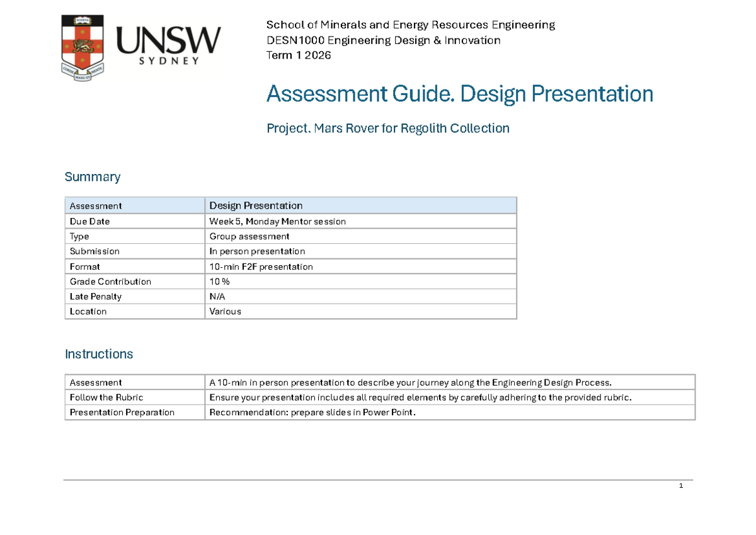Click the page number 1 in footer
This screenshot has height=535, width=756.
[682, 486]
